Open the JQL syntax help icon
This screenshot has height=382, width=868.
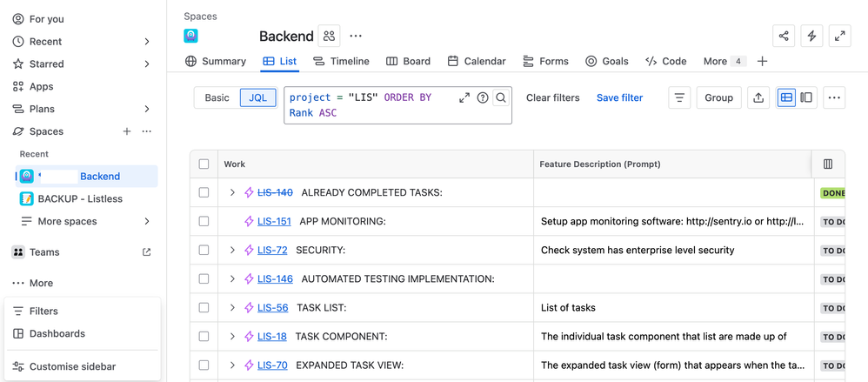pyautogui.click(x=483, y=98)
